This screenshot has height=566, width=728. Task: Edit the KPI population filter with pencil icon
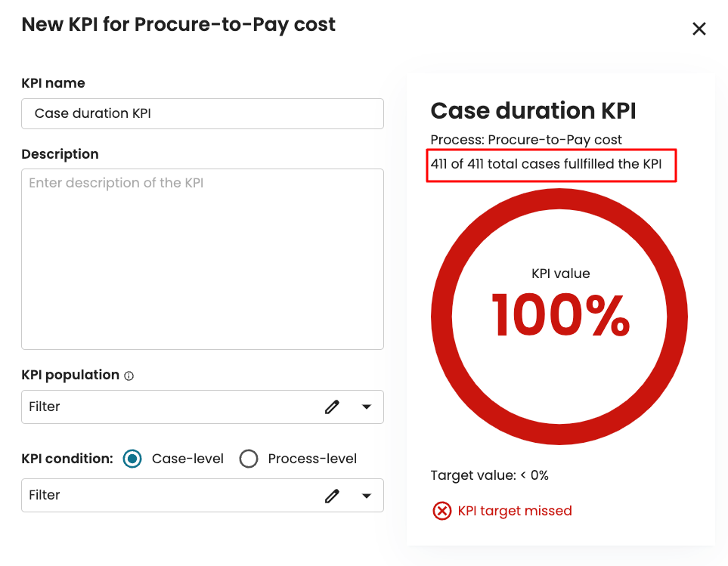(x=332, y=407)
